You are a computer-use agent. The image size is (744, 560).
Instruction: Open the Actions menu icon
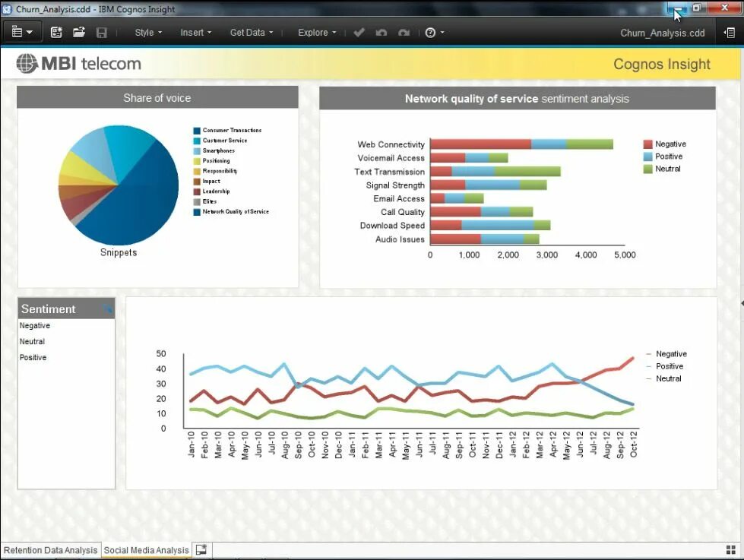22,32
